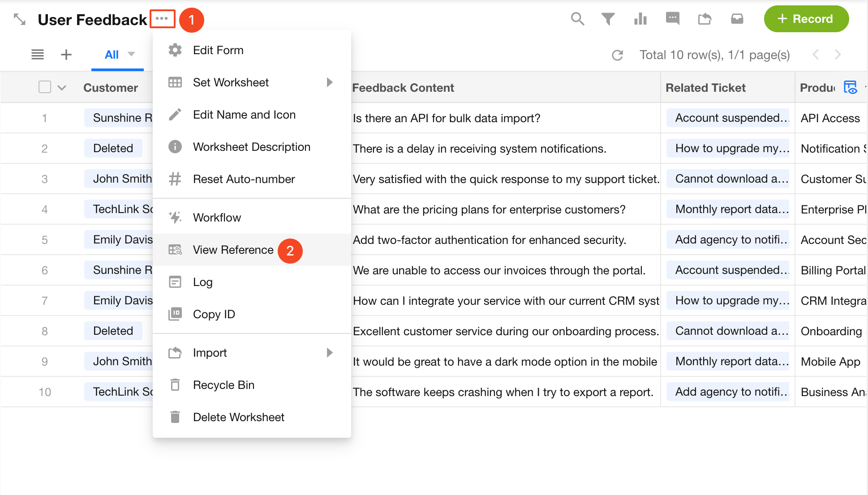Screen dimensions: 868x495
Task: Expand the Import submenu
Action: click(330, 353)
